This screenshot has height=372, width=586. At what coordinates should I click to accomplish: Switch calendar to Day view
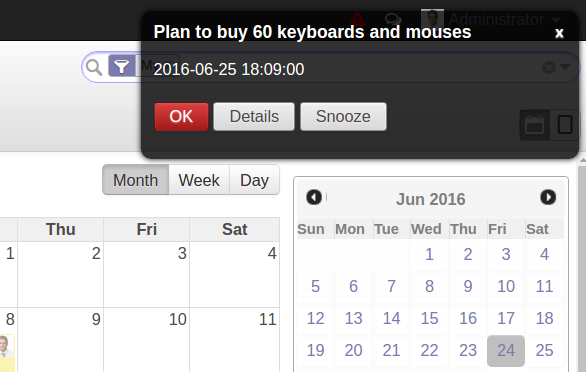(254, 180)
